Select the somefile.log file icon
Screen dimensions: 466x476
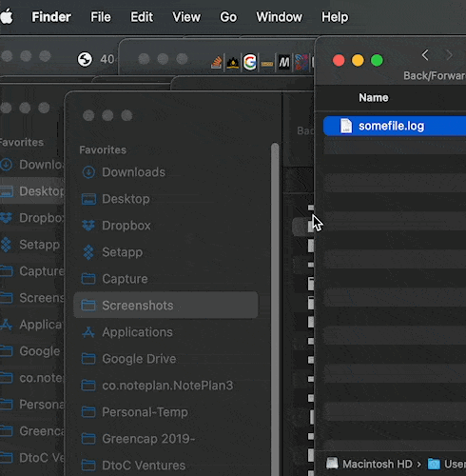346,126
